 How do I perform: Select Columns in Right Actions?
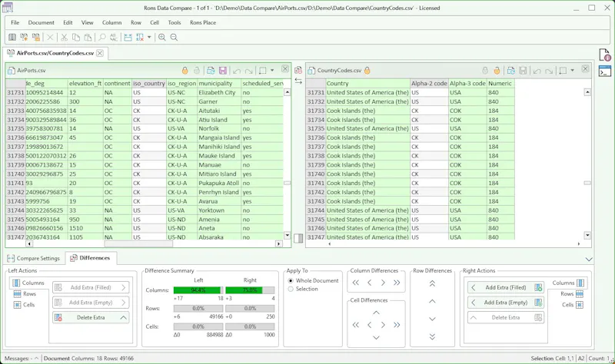[568, 283]
